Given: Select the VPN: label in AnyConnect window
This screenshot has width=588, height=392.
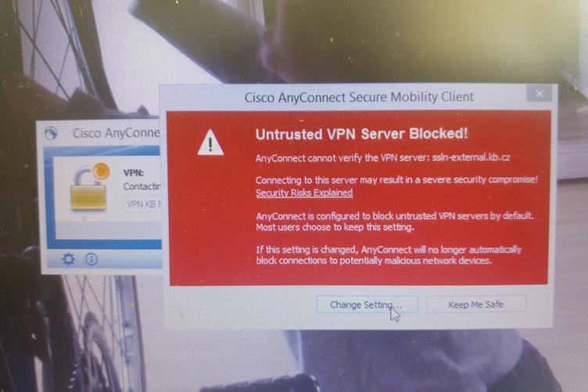Looking at the screenshot, I should 134,173.
